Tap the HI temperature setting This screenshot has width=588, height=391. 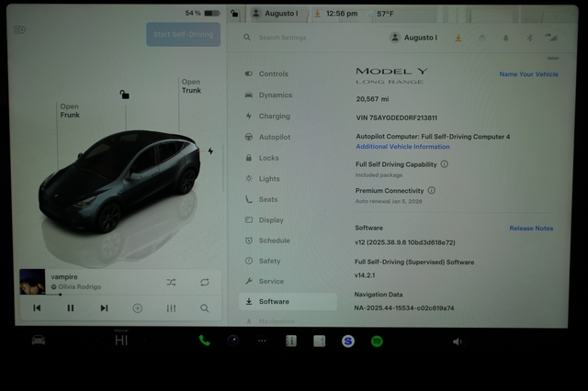click(121, 341)
